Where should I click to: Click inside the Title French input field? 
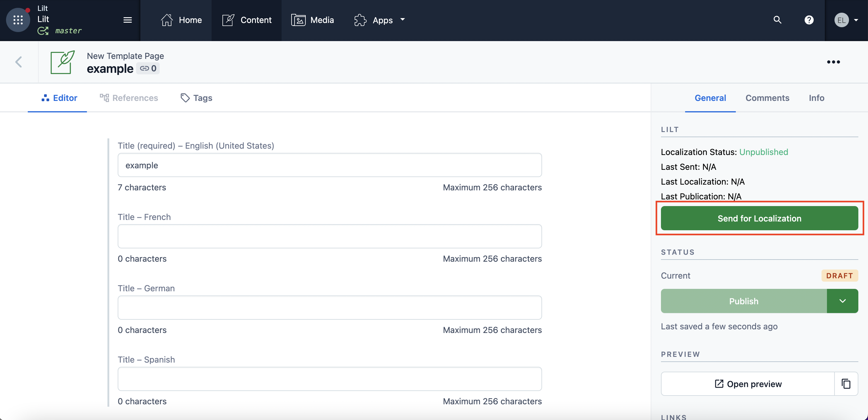330,236
